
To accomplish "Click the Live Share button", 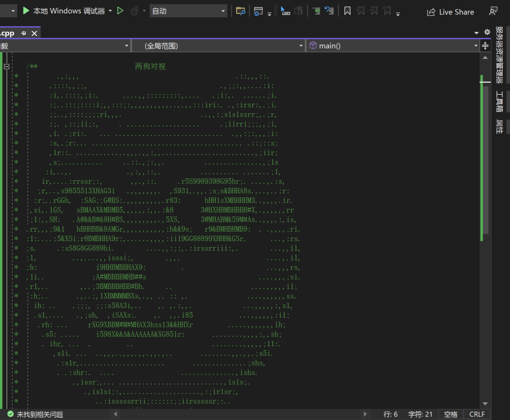I will [450, 12].
